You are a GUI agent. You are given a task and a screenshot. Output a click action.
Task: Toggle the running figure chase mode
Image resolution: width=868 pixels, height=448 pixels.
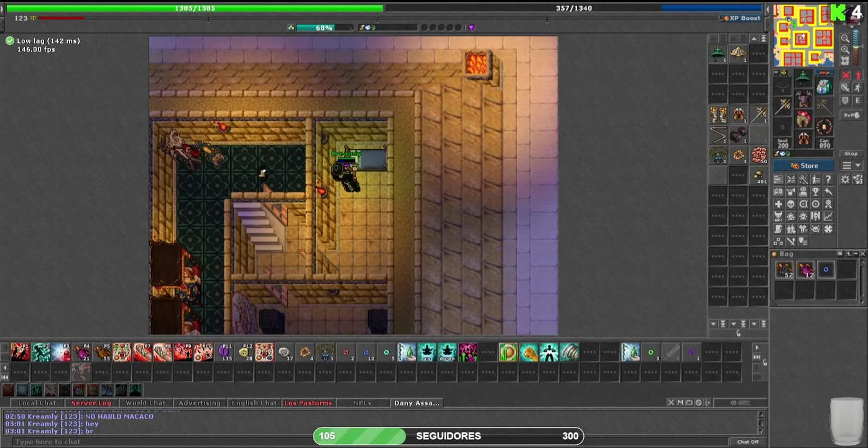pos(858,88)
